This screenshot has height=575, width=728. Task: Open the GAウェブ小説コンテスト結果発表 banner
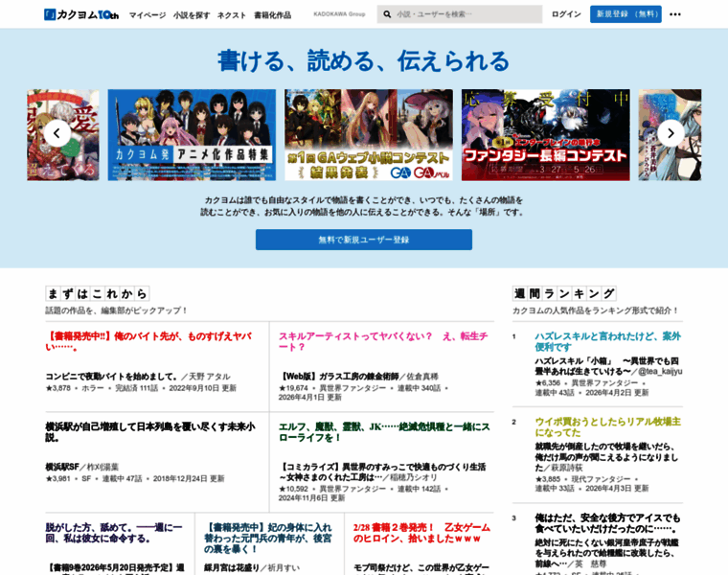pos(369,135)
